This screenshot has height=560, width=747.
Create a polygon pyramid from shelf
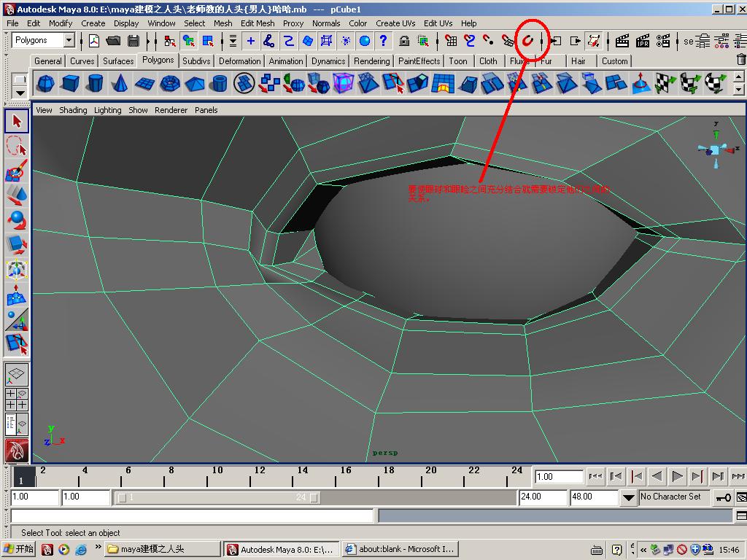(195, 84)
